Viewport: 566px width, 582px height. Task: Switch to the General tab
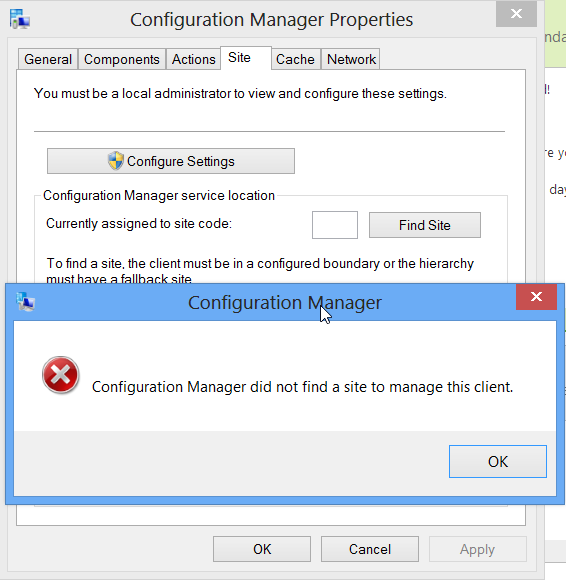[x=48, y=59]
